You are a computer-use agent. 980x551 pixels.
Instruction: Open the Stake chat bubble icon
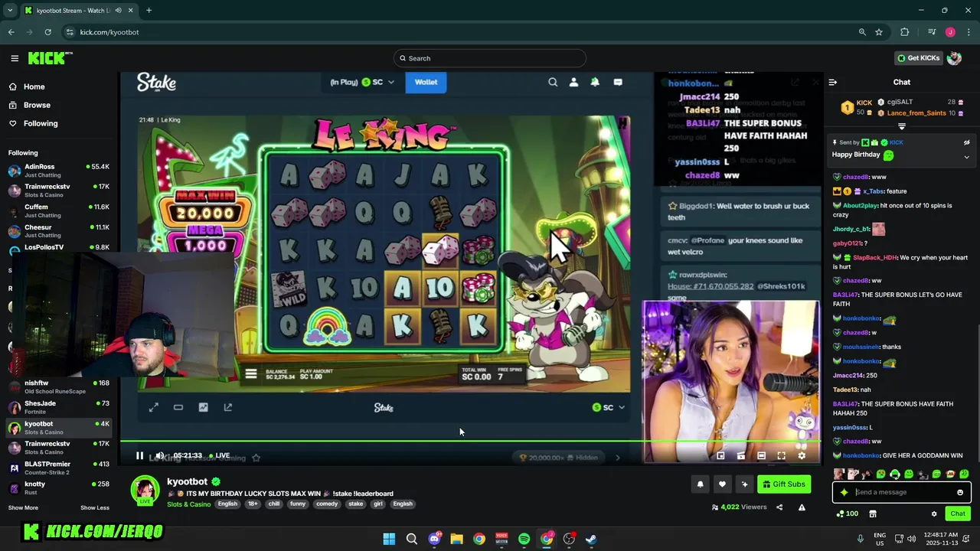tap(618, 82)
